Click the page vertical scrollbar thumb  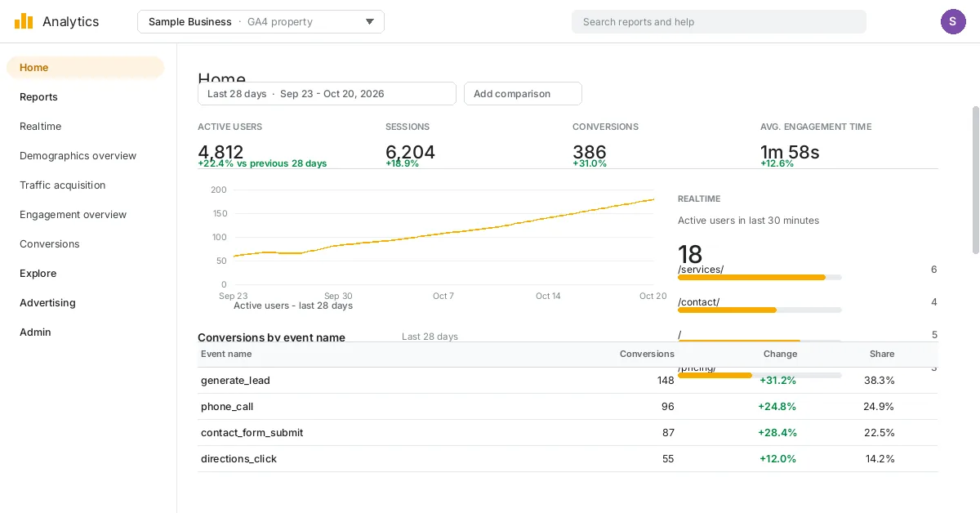coord(975,180)
